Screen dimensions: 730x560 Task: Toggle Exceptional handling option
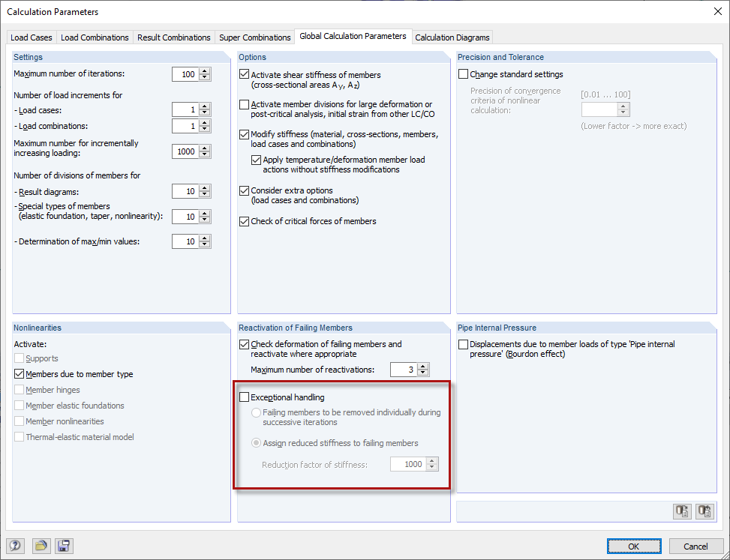tap(244, 397)
